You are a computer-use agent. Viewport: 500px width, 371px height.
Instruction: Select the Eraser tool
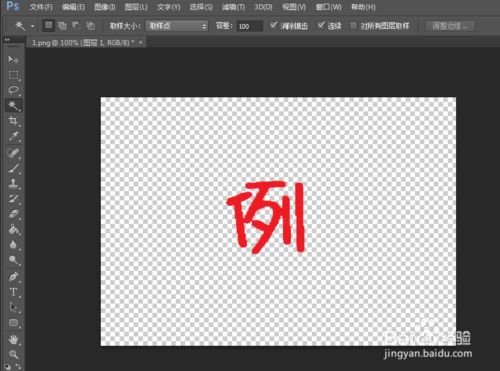click(x=13, y=214)
